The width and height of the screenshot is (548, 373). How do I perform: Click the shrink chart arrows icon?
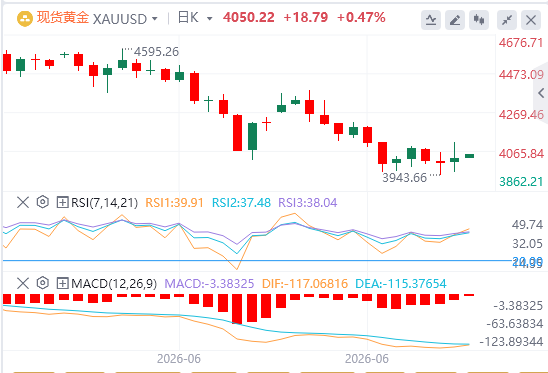507,20
